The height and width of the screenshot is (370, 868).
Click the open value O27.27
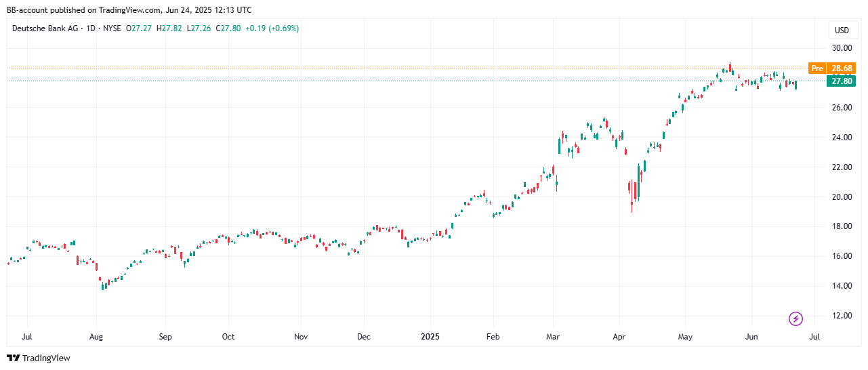(139, 28)
